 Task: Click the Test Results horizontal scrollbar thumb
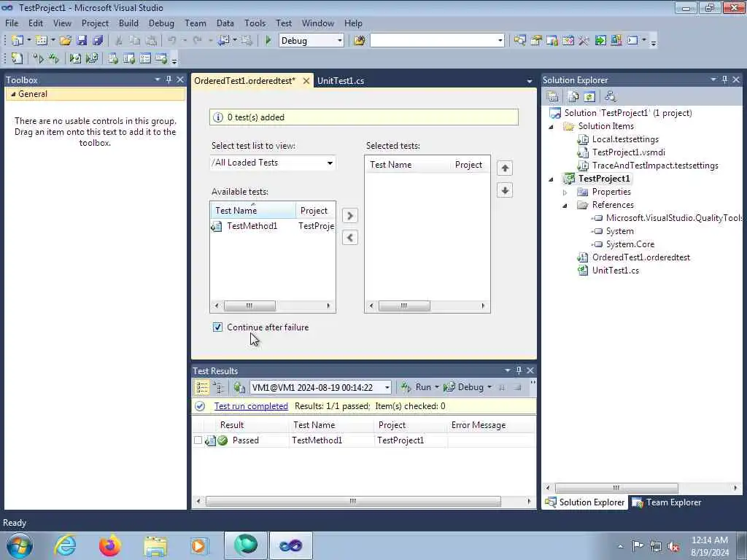click(353, 502)
